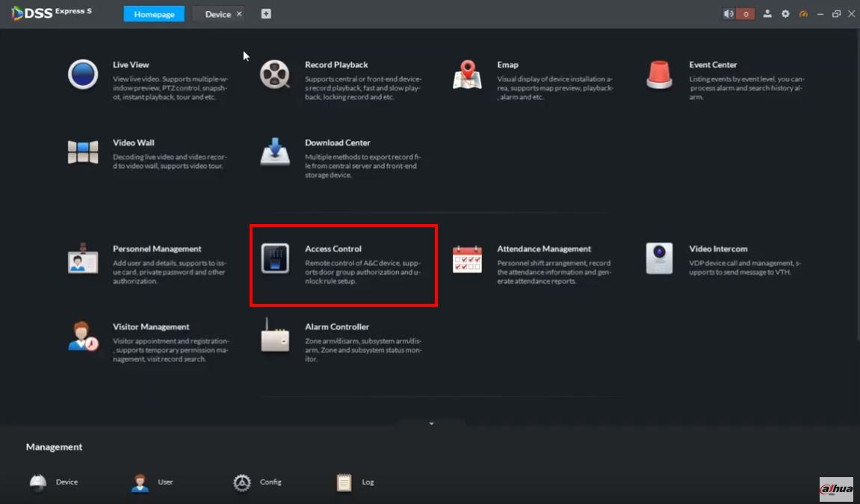Click the Device label under Management

tap(67, 482)
